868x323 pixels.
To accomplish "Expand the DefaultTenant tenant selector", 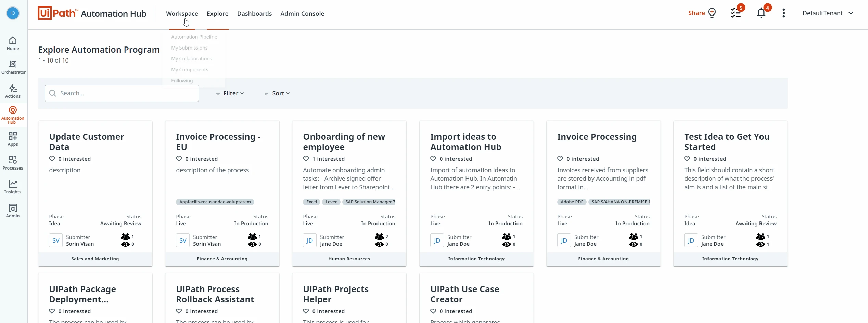I will pyautogui.click(x=828, y=13).
